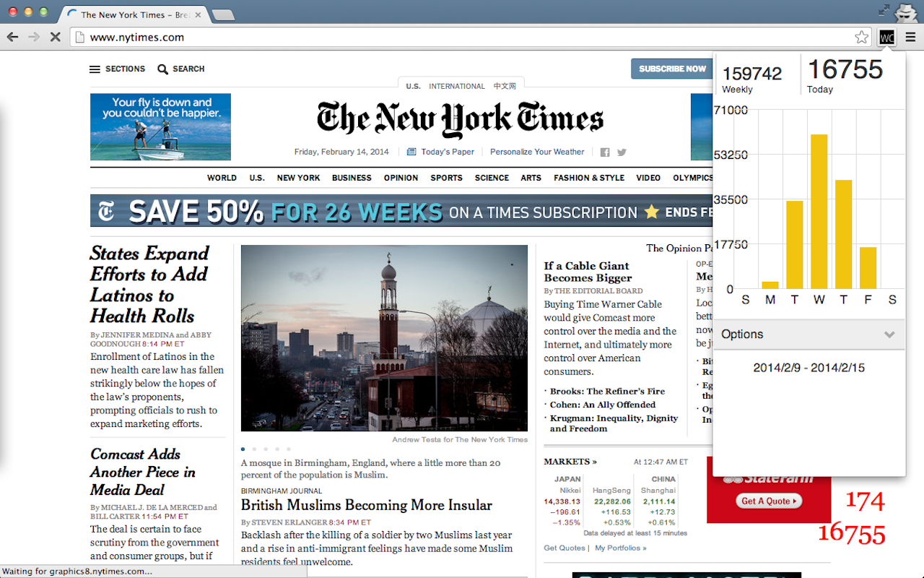
Task: Click the Save 50% subscription banner
Action: (x=401, y=211)
